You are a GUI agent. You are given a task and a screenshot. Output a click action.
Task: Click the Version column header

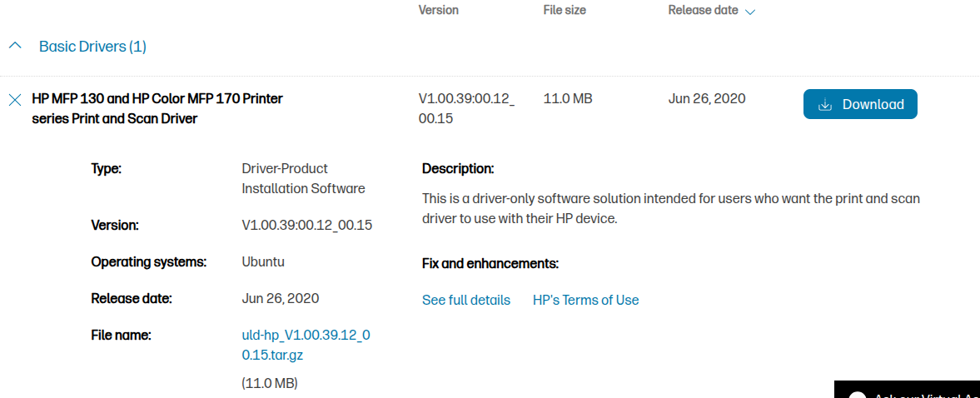[x=438, y=10]
